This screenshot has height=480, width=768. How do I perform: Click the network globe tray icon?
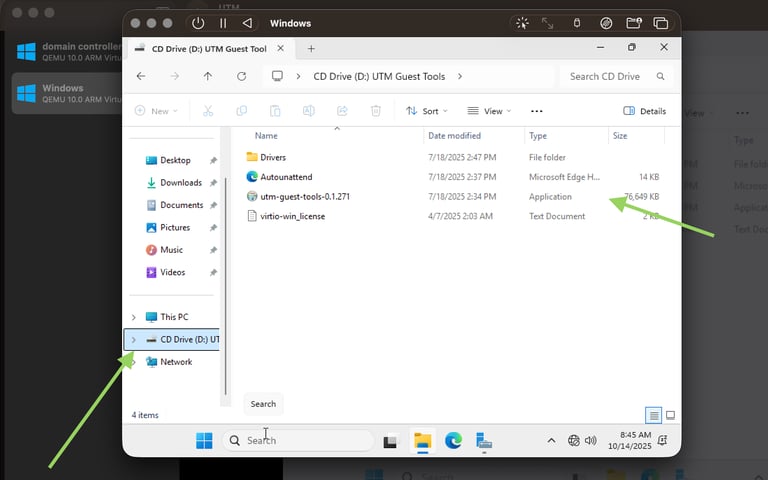click(x=574, y=440)
